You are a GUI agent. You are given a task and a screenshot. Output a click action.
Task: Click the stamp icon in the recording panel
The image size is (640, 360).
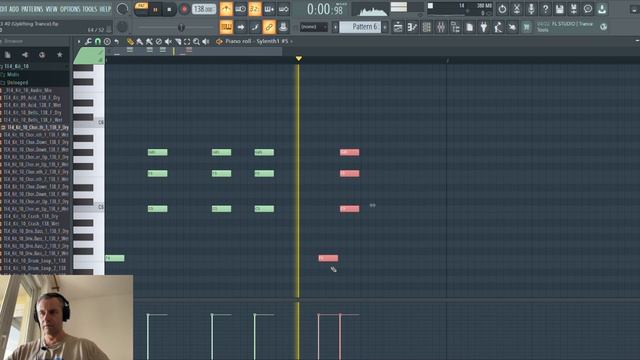point(283,27)
